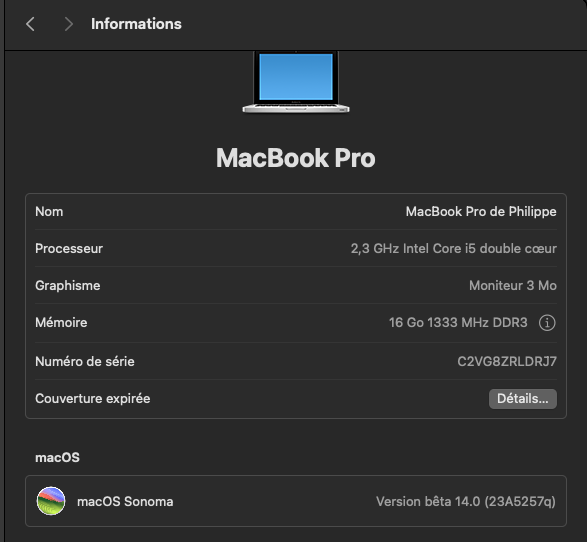Click the Graphisme label

68,286
